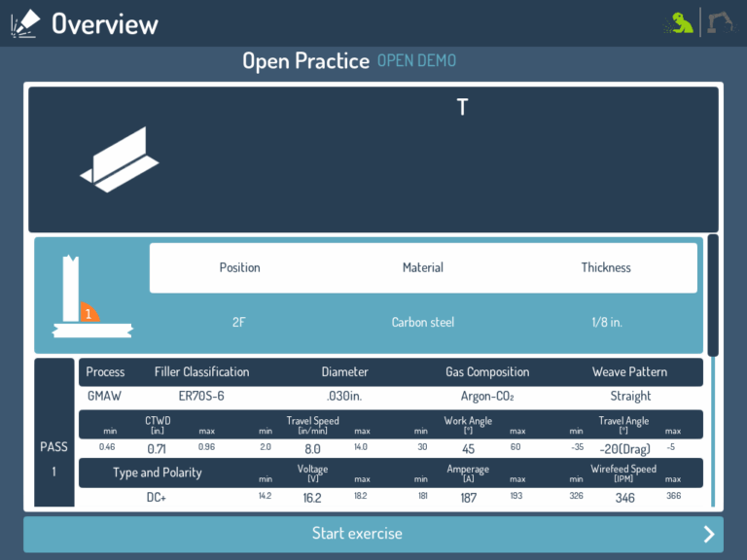Viewport: 747px width, 560px height.
Task: Select the PASS 1 side tab
Action: [x=54, y=458]
